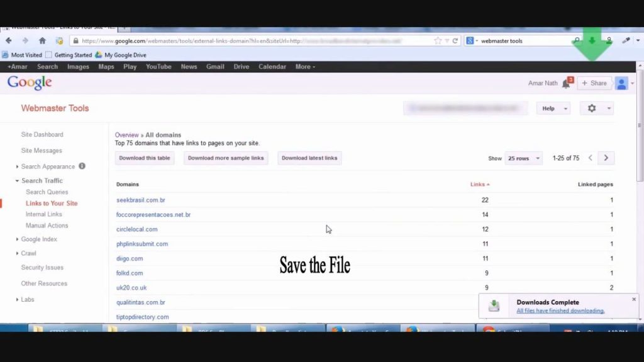This screenshot has width=644, height=362.
Task: Click the profile avatar icon
Action: click(x=621, y=84)
